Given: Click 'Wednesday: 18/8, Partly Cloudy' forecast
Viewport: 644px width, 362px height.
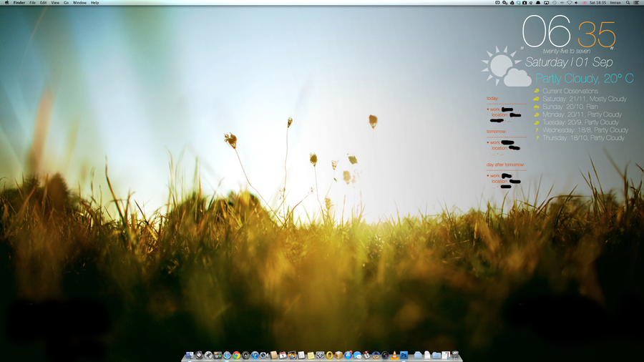Looking at the screenshot, I should click(x=585, y=130).
